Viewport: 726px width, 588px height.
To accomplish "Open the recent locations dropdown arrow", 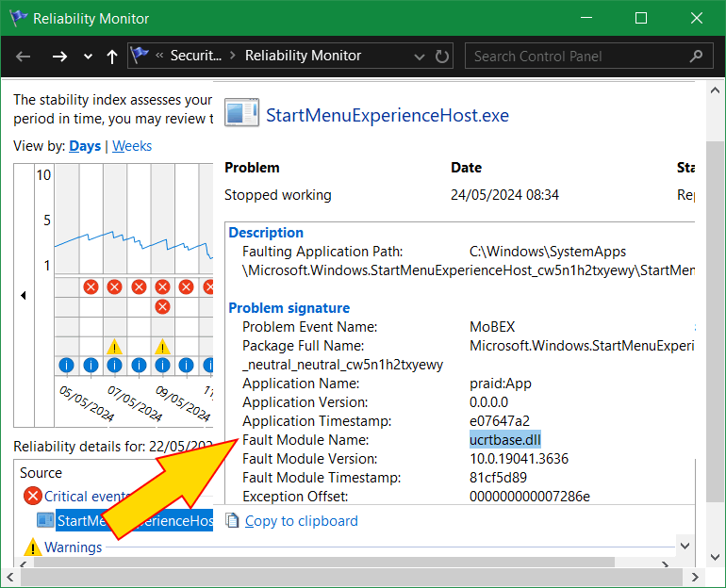I will point(88,57).
